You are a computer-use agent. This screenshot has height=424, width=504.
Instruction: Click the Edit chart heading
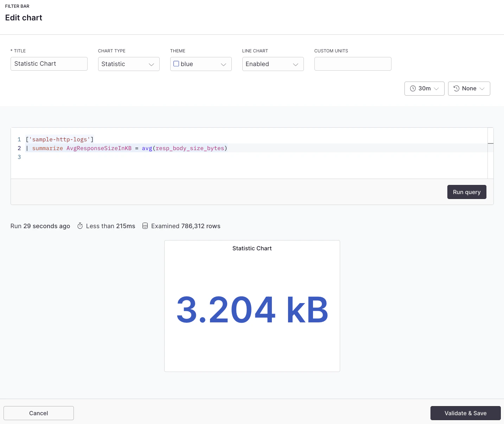pos(24,18)
